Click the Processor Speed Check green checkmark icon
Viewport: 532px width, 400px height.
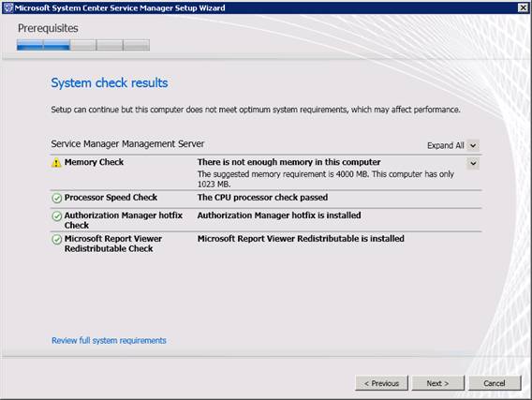tap(56, 198)
